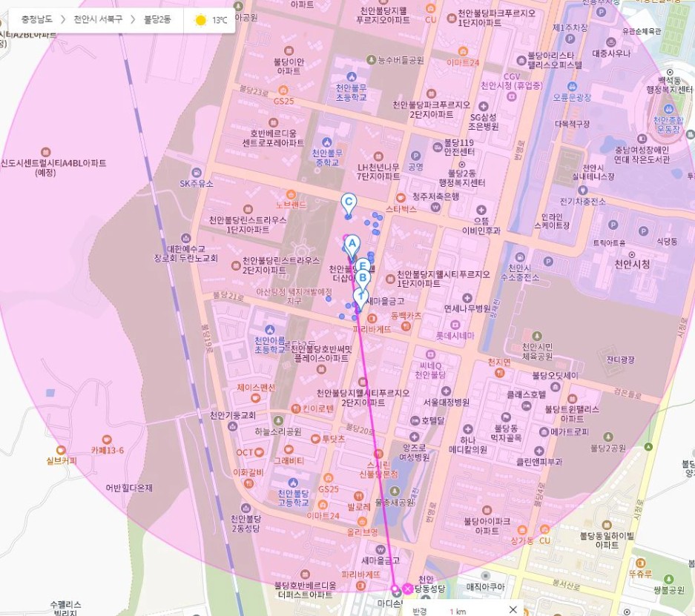Click the 천안아름초등학교 school icon
Viewport: 695px width, 616px height.
point(269,330)
